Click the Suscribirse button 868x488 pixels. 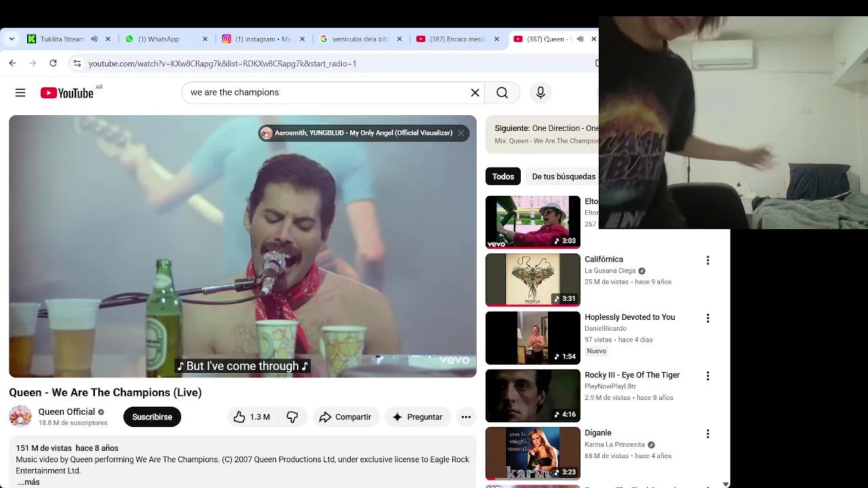(152, 417)
